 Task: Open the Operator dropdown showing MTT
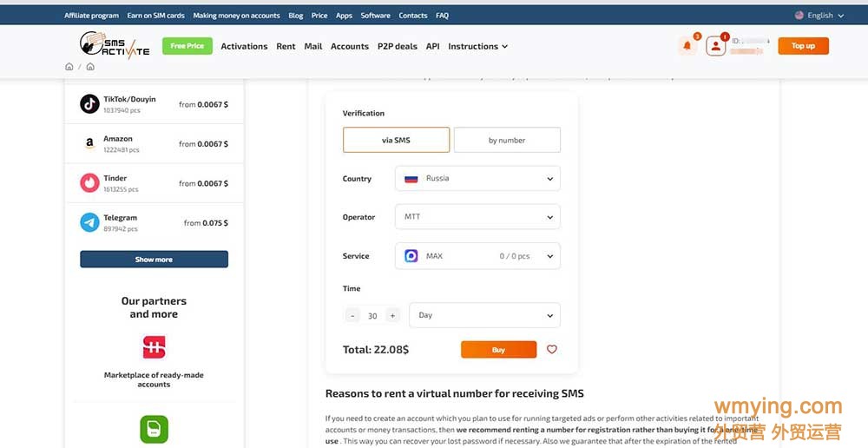click(x=477, y=216)
